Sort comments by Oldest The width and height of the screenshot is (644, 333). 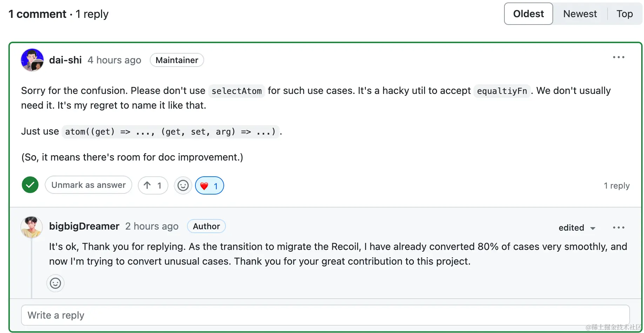pos(529,14)
